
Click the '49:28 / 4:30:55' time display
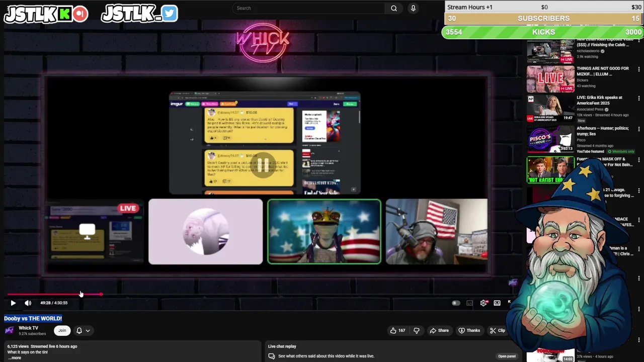point(54,303)
